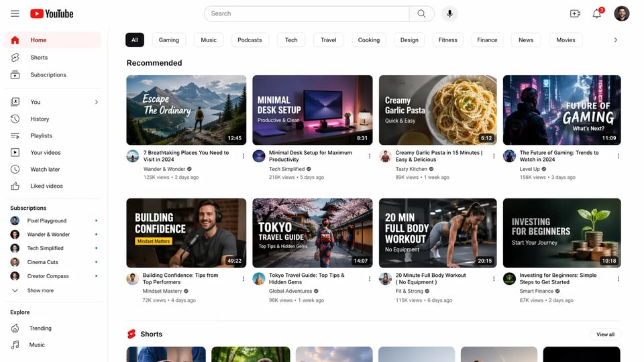Click the voice search microphone icon
This screenshot has width=644, height=362.
click(x=449, y=13)
